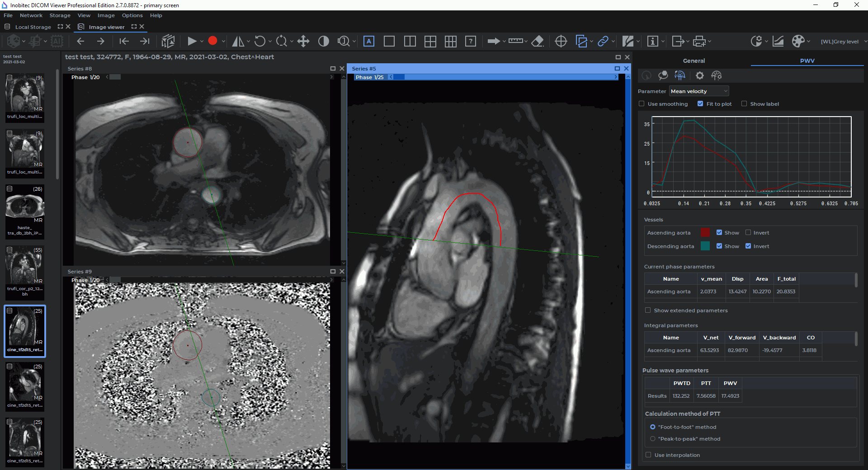
Task: Open the color palette LUT icon
Action: pos(798,41)
